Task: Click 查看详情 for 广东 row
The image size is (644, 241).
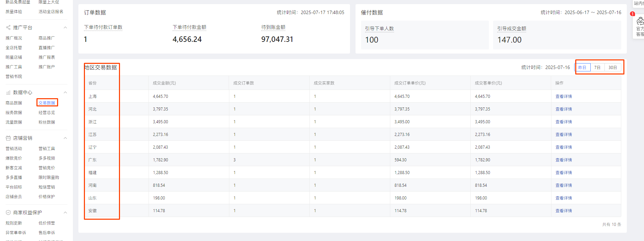Action: [564, 160]
